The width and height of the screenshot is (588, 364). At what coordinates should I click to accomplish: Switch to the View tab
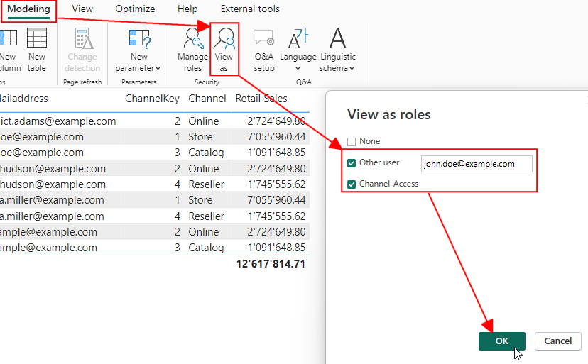click(x=82, y=9)
